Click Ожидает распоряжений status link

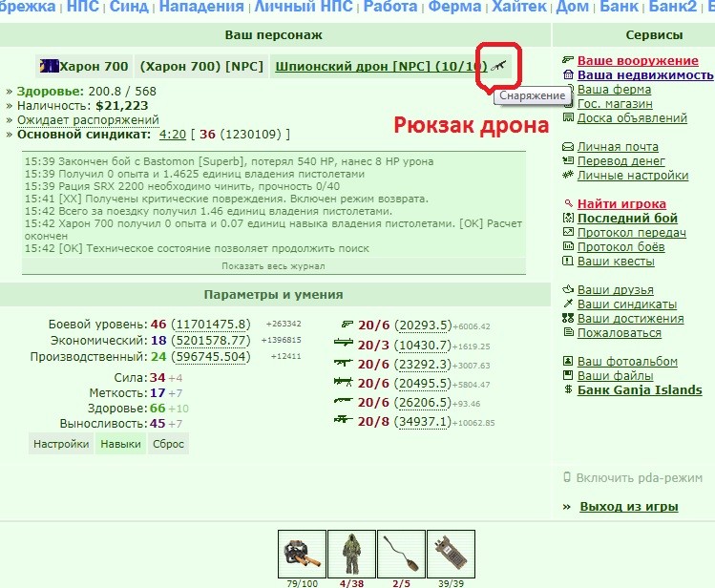click(88, 120)
